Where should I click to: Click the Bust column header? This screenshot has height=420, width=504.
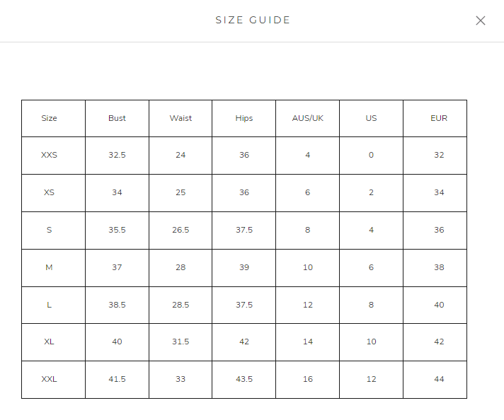click(117, 118)
